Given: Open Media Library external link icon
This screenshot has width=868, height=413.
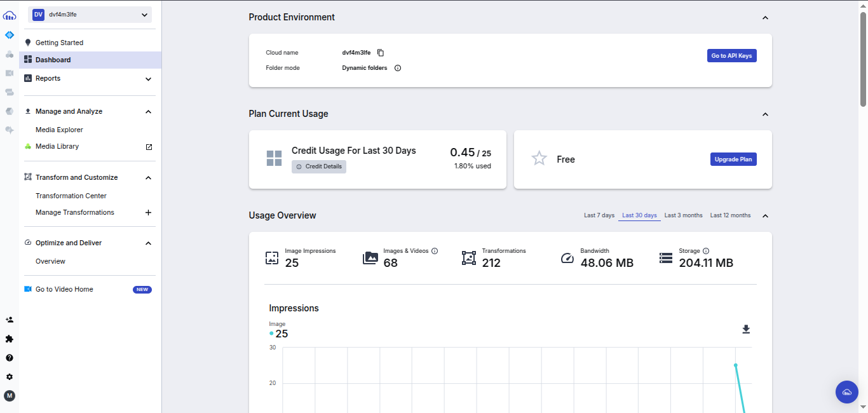Looking at the screenshot, I should [x=149, y=147].
